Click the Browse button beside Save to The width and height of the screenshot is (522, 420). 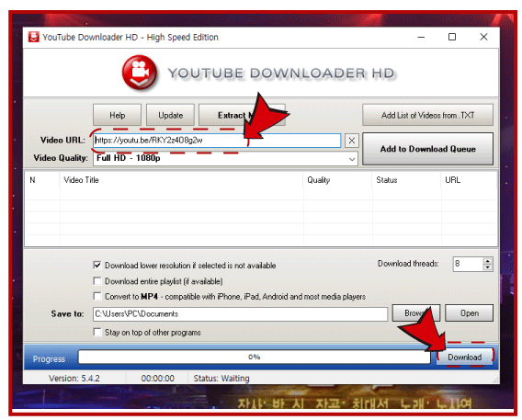[416, 313]
